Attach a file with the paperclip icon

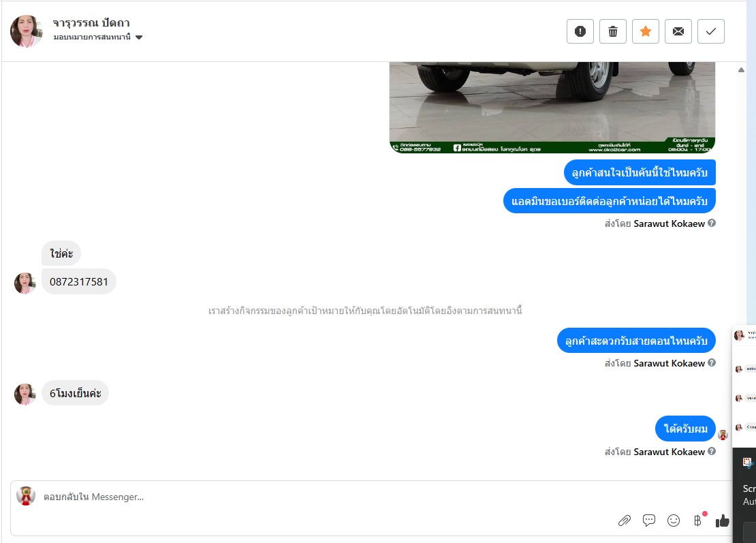[625, 521]
